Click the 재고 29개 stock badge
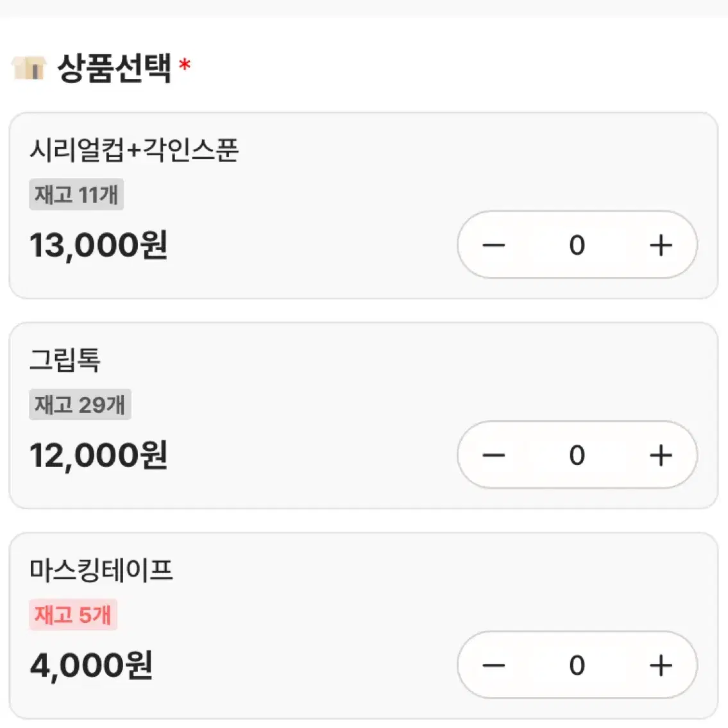The image size is (728, 728). click(80, 404)
